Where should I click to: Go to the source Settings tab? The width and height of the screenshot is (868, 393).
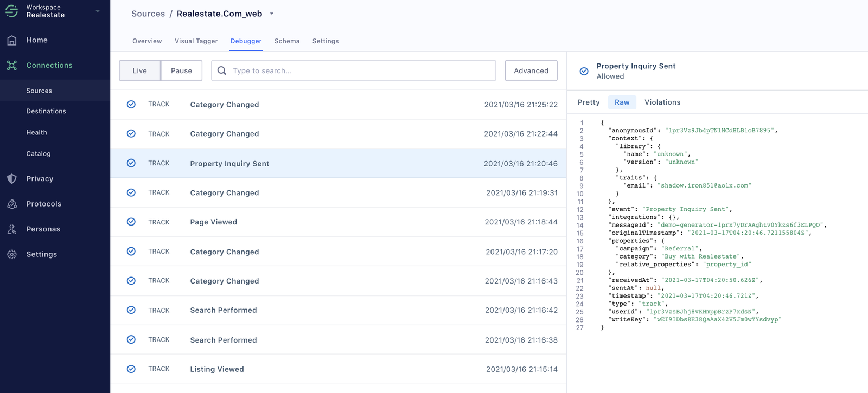pyautogui.click(x=325, y=41)
